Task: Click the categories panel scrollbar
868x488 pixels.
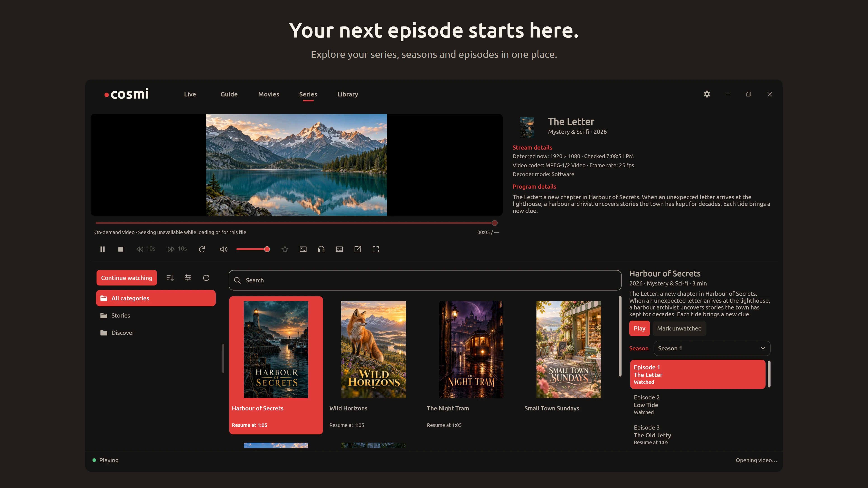Action: pos(223,358)
